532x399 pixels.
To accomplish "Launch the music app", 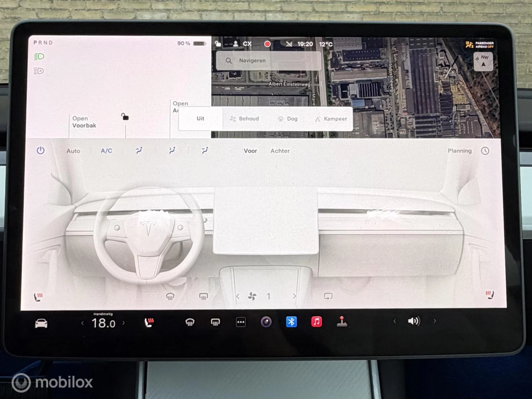I will 316,322.
